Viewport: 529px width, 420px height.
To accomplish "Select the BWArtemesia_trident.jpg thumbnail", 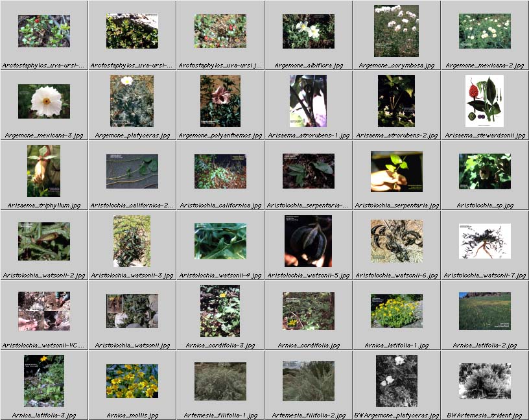I will pyautogui.click(x=484, y=381).
